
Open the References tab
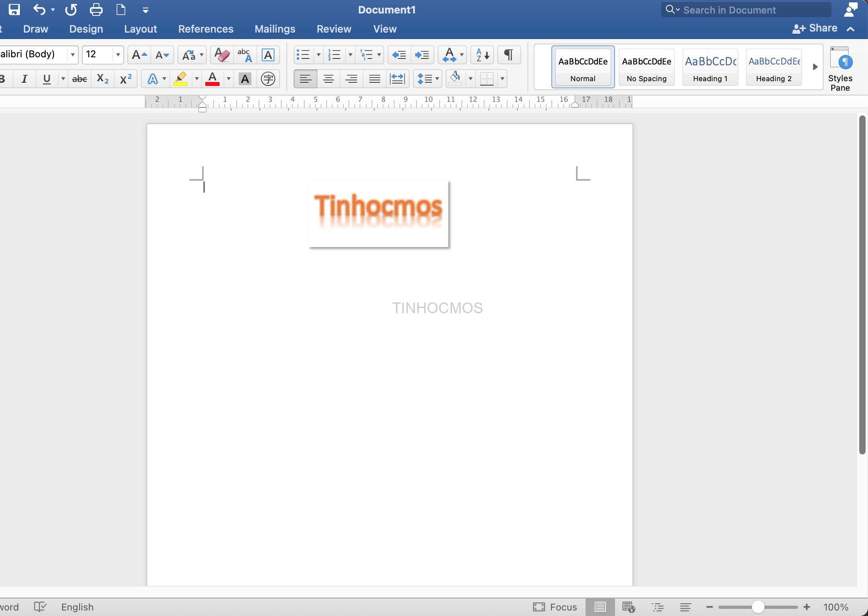click(206, 29)
